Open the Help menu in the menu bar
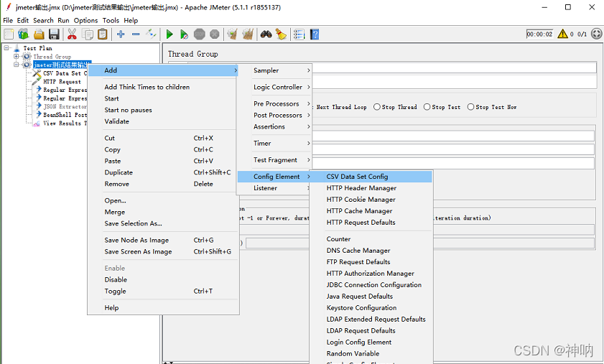The height and width of the screenshot is (364, 604). [x=131, y=20]
